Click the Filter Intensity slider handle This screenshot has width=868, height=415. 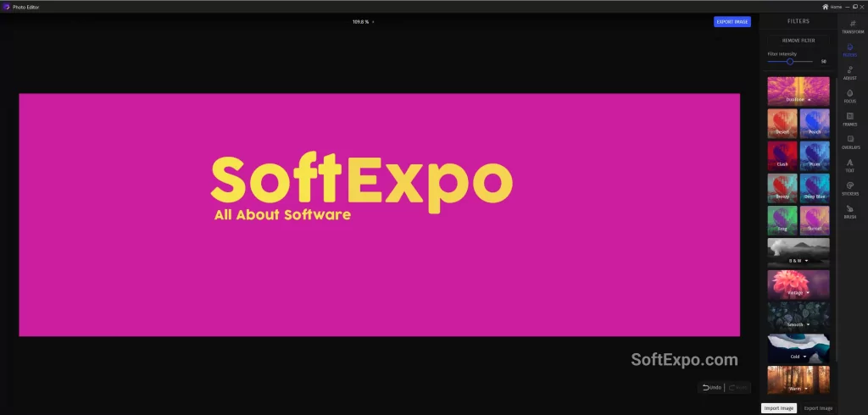pyautogui.click(x=790, y=61)
